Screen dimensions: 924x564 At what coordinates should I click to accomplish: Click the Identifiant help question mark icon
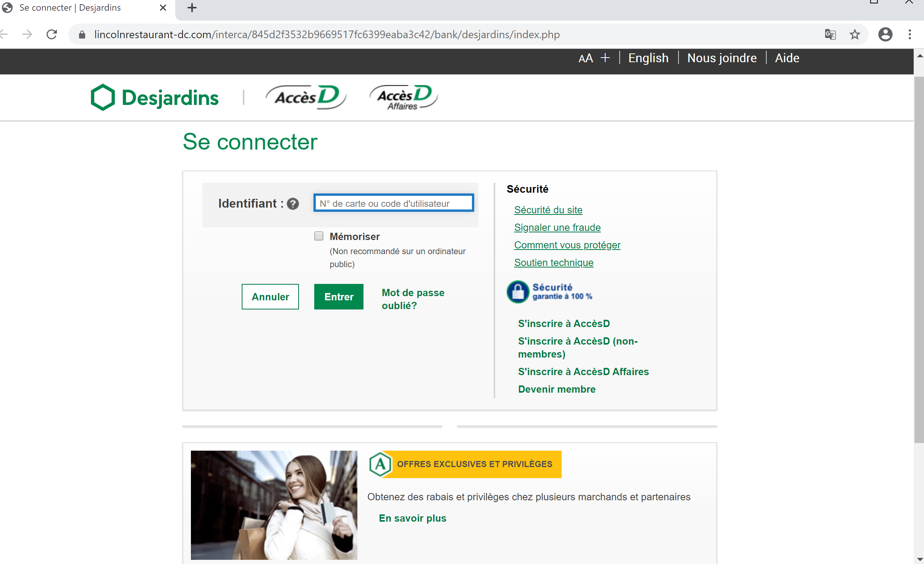click(x=293, y=204)
